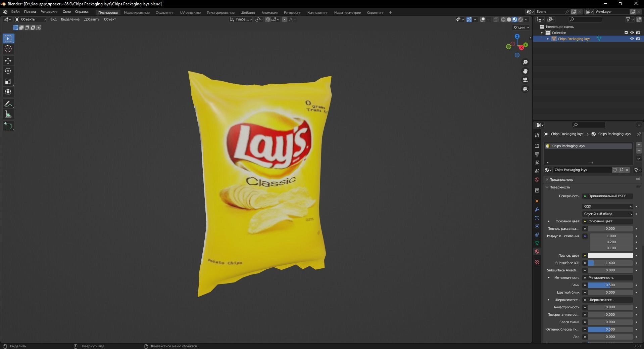Toggle camera render visibility for Collection
The image size is (644, 349).
(x=639, y=33)
